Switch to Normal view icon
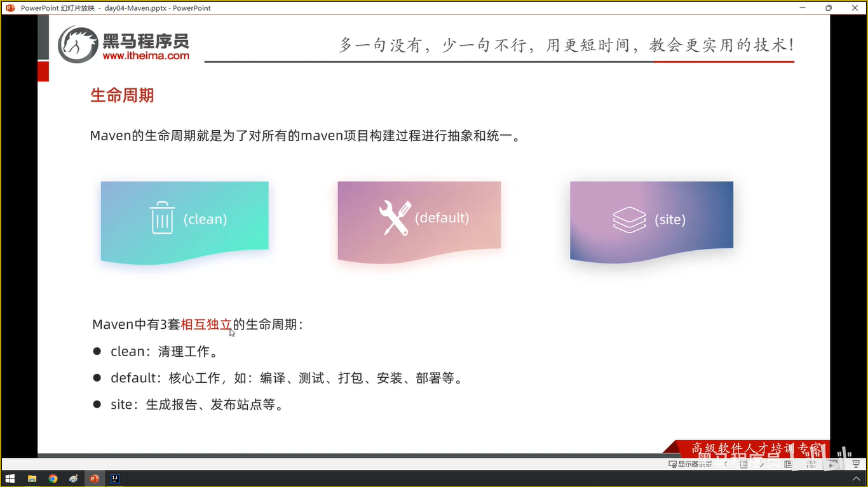This screenshot has height=487, width=868. (x=788, y=464)
